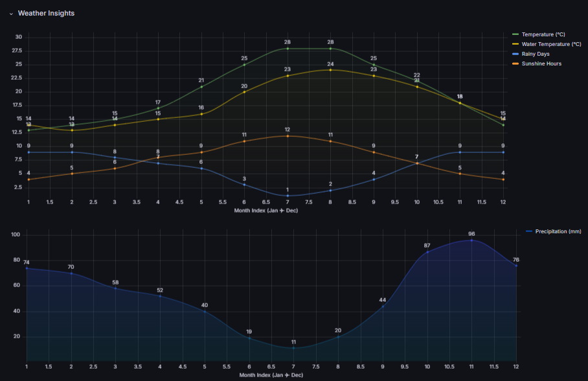Viewport: 588px width, 381px height.
Task: Select the Rainy Days minimum point labeled 1
Action: point(288,196)
